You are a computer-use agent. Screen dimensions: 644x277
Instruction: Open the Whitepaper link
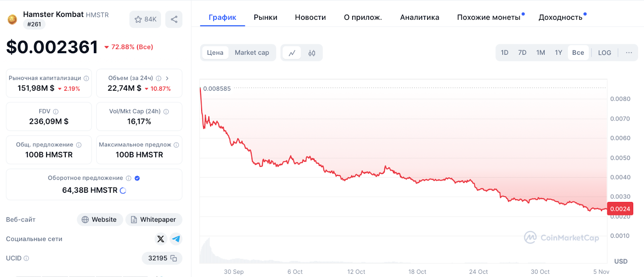pyautogui.click(x=154, y=220)
